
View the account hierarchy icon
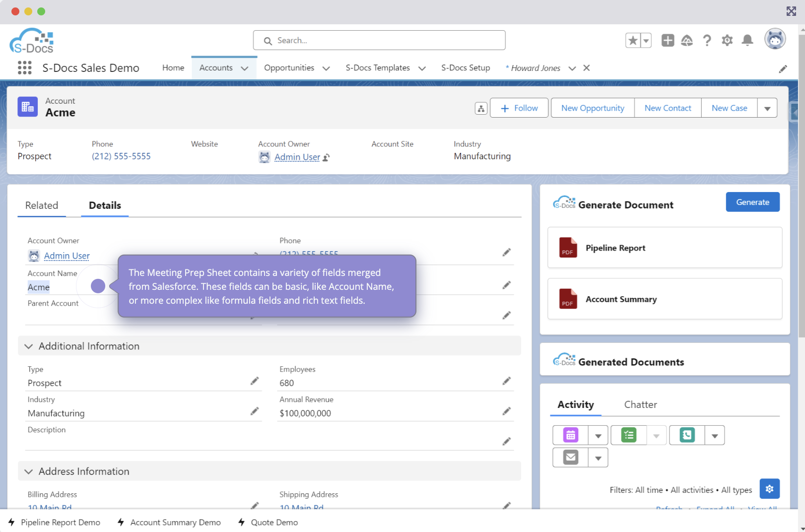tap(481, 108)
